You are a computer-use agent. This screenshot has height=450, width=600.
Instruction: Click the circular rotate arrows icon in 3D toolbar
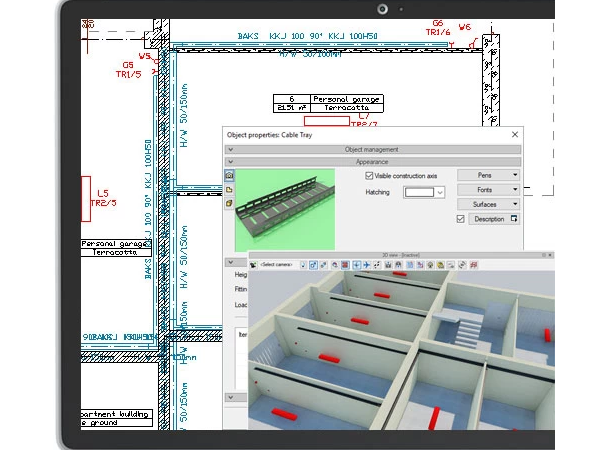tap(462, 265)
